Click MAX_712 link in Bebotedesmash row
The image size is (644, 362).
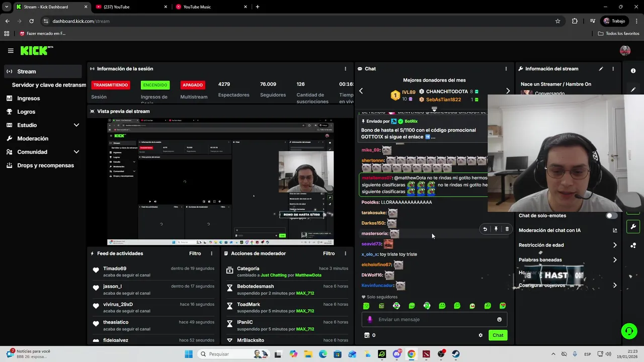(x=305, y=293)
